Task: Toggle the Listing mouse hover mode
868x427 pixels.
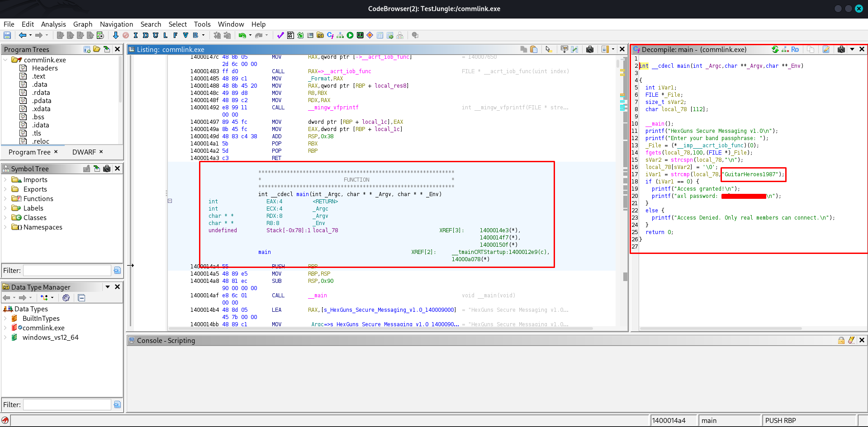Action: (x=548, y=49)
